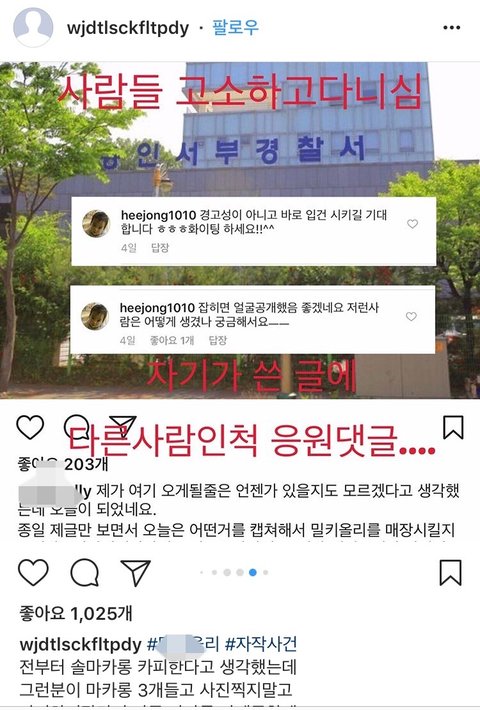Open heejong1010 avatar in the first comment

[96, 224]
